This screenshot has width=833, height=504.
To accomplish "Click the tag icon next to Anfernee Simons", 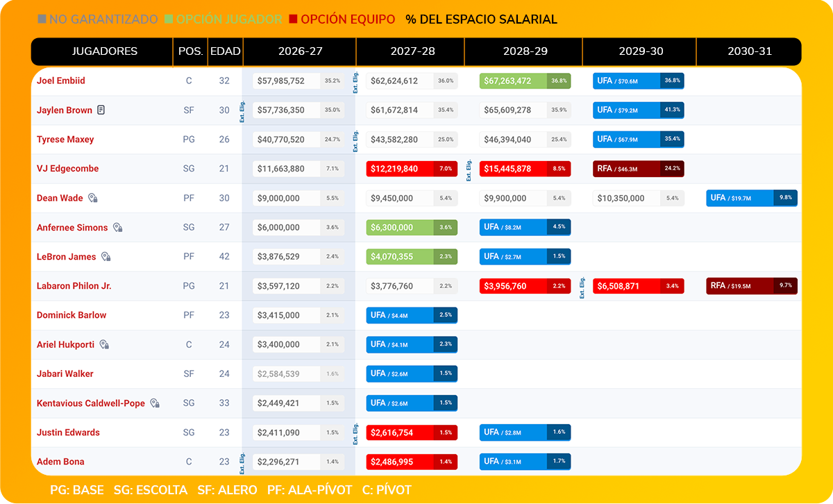I will [118, 228].
